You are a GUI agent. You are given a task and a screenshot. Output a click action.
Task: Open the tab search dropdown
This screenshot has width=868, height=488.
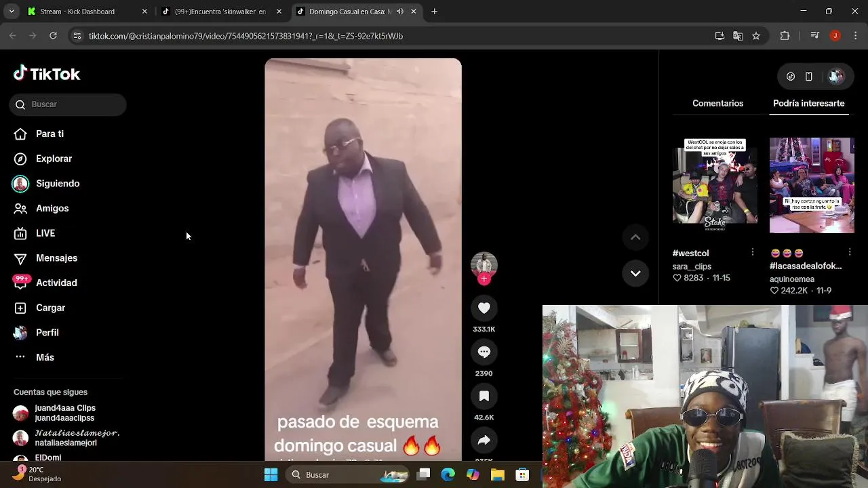click(12, 12)
